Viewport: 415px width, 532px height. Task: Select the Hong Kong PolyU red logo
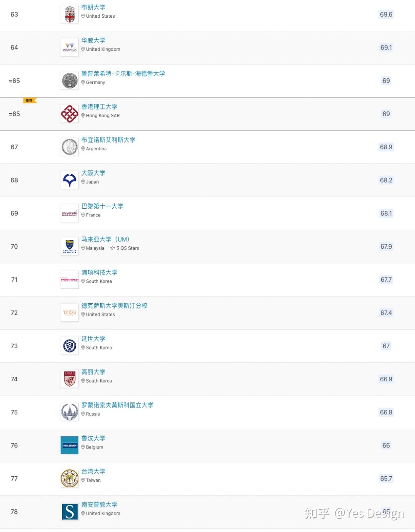[69, 113]
